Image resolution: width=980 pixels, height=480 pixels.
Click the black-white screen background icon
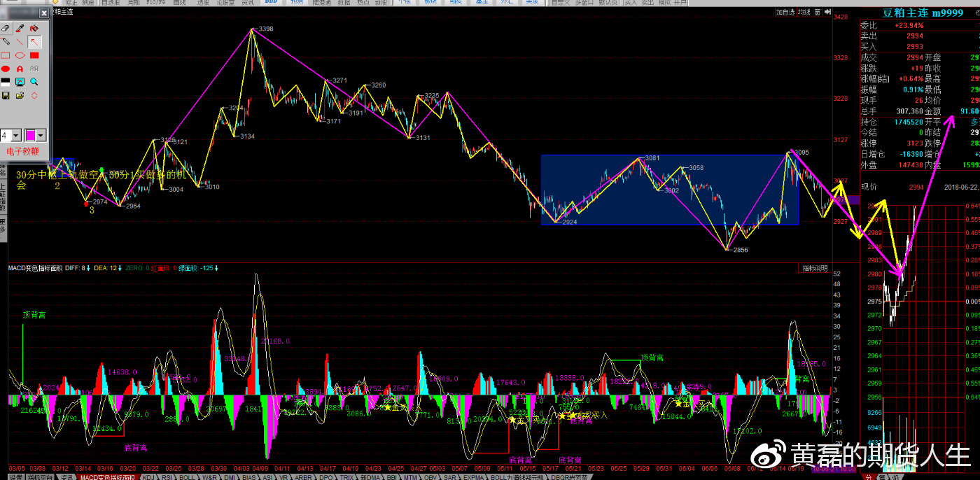(x=6, y=82)
